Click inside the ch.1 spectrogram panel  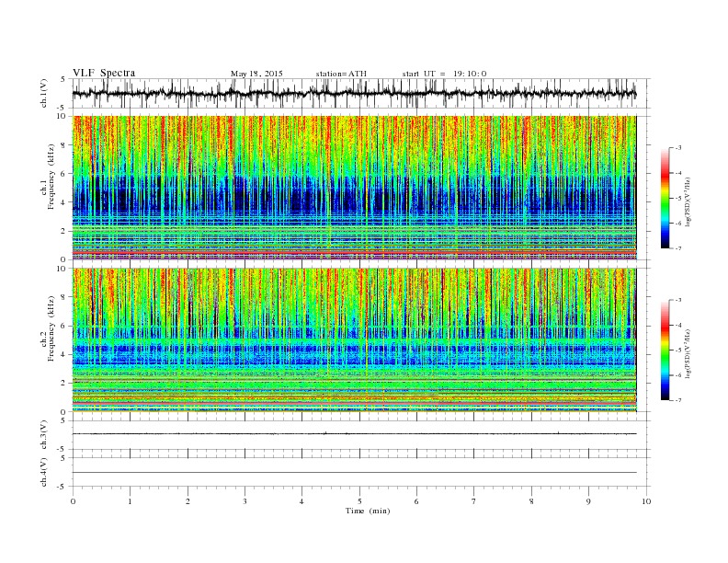click(x=354, y=188)
